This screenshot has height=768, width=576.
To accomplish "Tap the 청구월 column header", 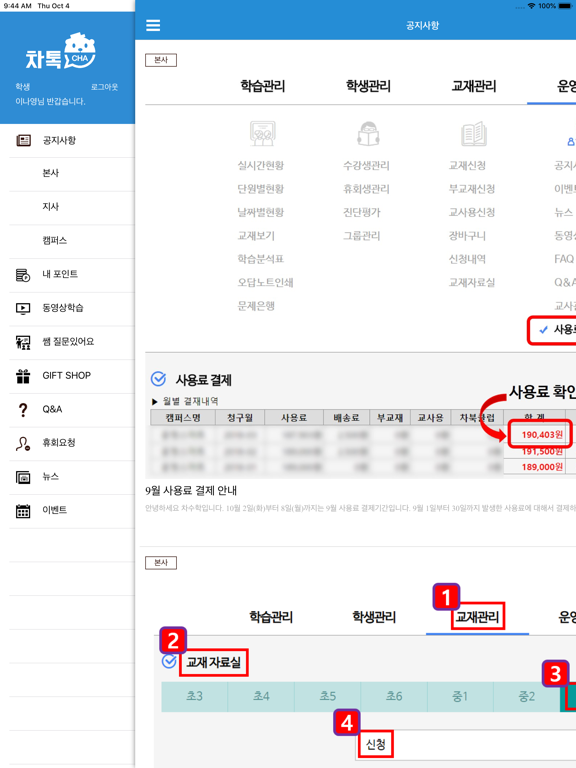I will coord(240,418).
